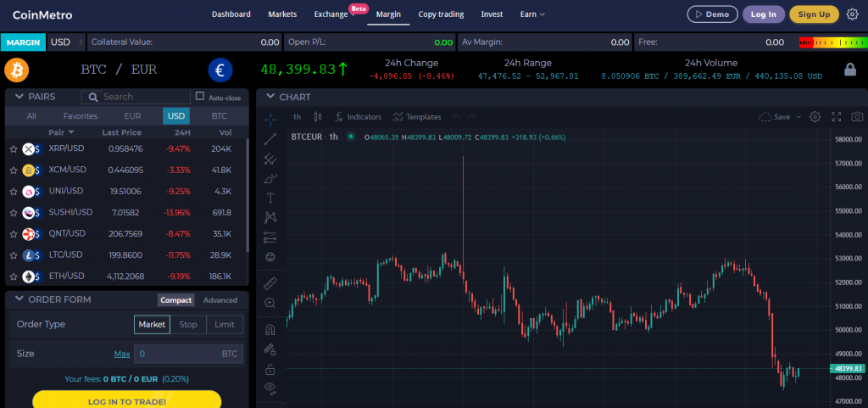Viewport: 868px width, 408px height.
Task: Select the trend line drawing tool
Action: [x=270, y=139]
